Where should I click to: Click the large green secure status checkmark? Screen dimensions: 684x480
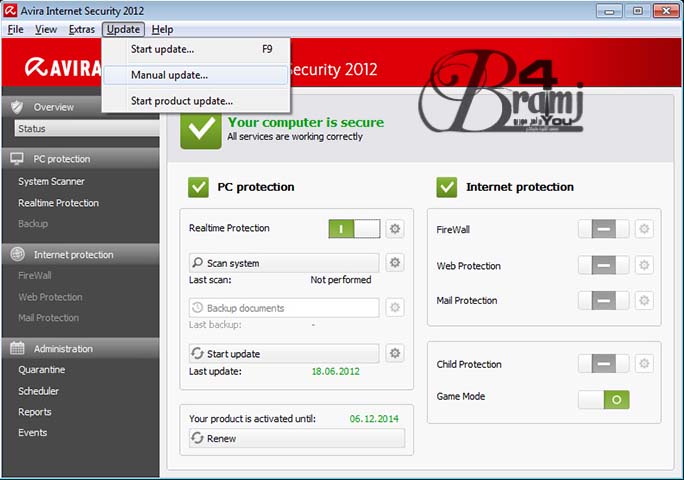201,130
